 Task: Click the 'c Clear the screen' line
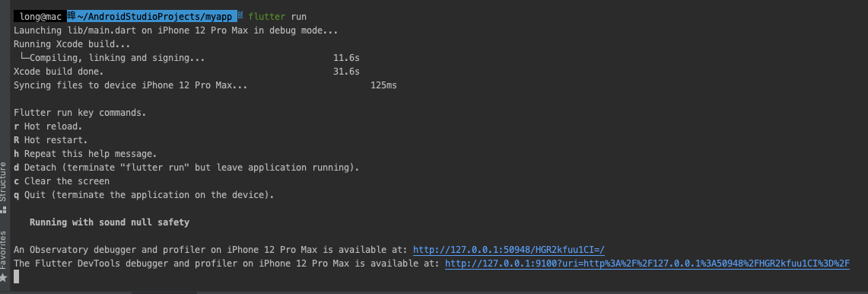(x=62, y=181)
